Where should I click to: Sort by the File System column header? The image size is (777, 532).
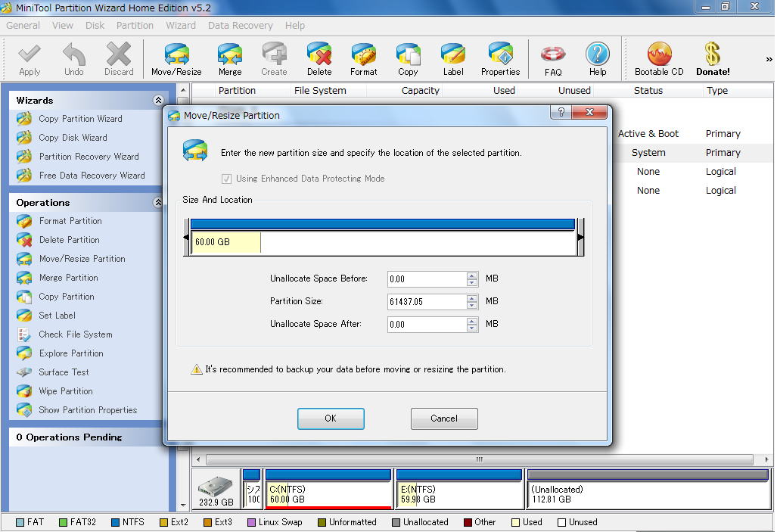pos(320,90)
